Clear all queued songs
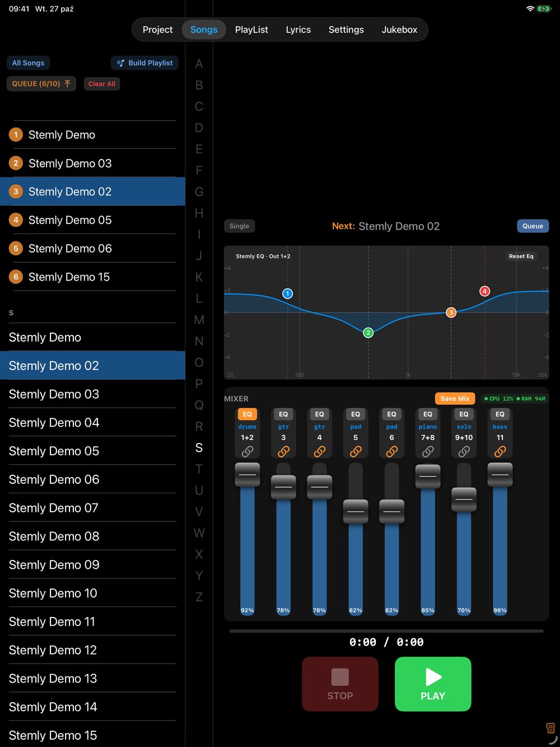The image size is (560, 747). click(102, 84)
